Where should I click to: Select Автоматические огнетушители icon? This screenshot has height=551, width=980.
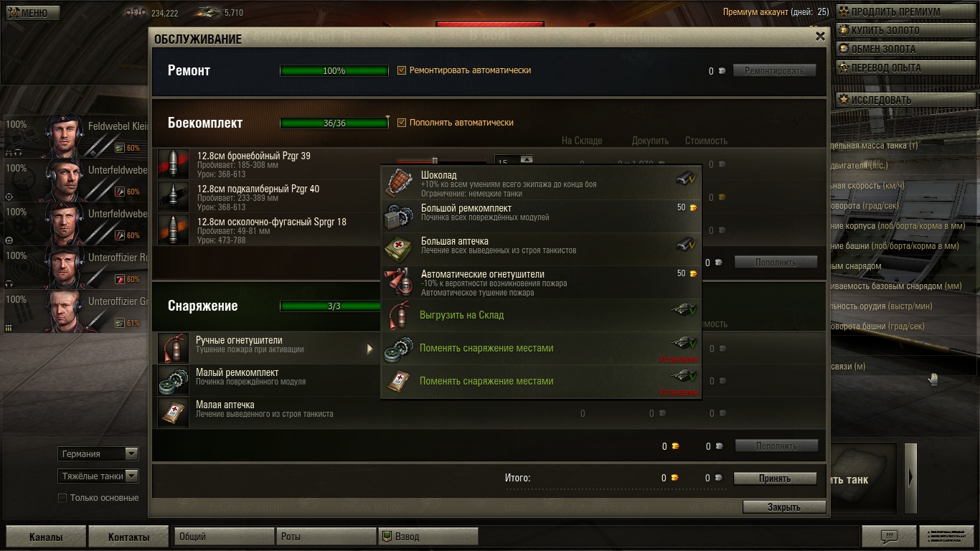[399, 281]
